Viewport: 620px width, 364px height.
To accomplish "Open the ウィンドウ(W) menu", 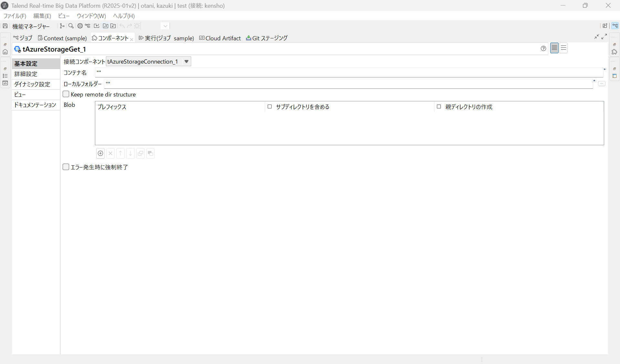I will coord(91,16).
